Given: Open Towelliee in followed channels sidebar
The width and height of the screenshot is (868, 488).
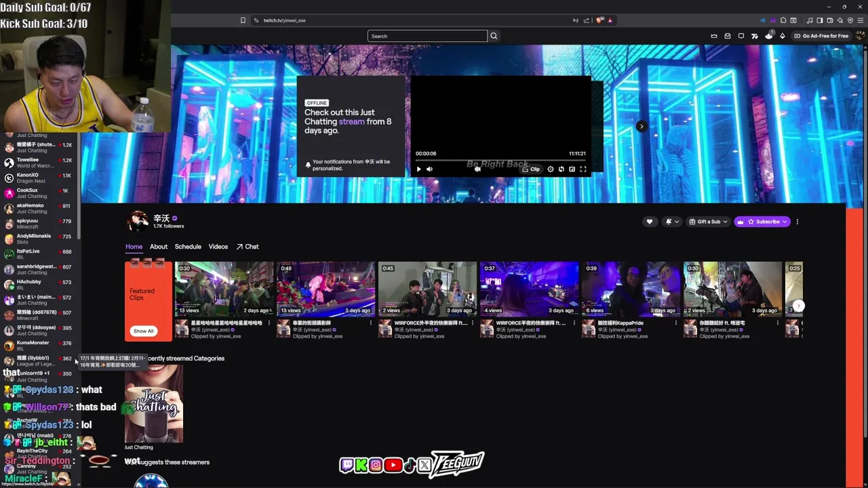Looking at the screenshot, I should [39, 163].
